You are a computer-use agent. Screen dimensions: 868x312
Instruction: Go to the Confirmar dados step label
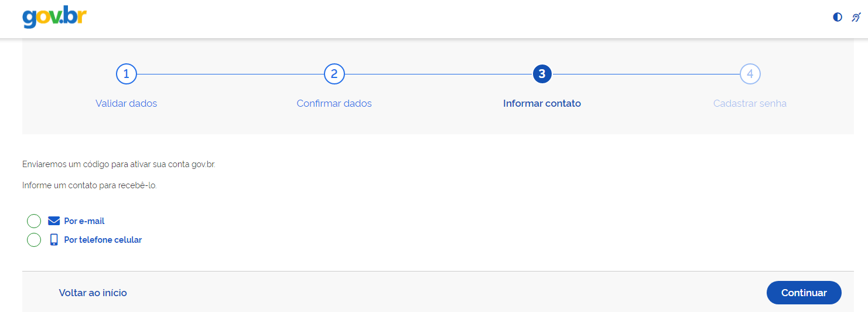click(334, 103)
